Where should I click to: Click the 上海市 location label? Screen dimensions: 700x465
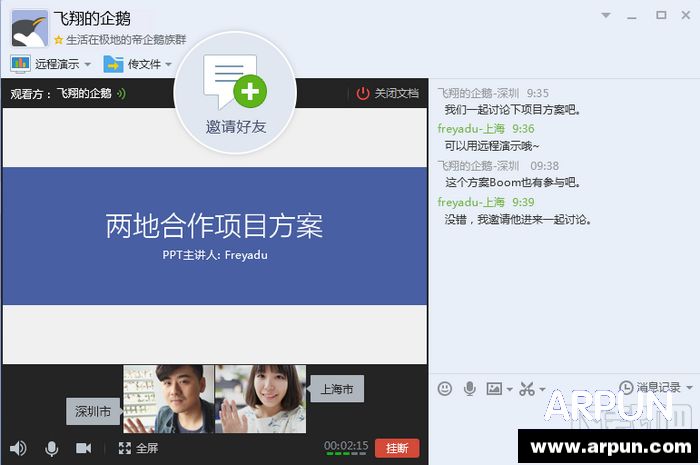click(x=337, y=389)
